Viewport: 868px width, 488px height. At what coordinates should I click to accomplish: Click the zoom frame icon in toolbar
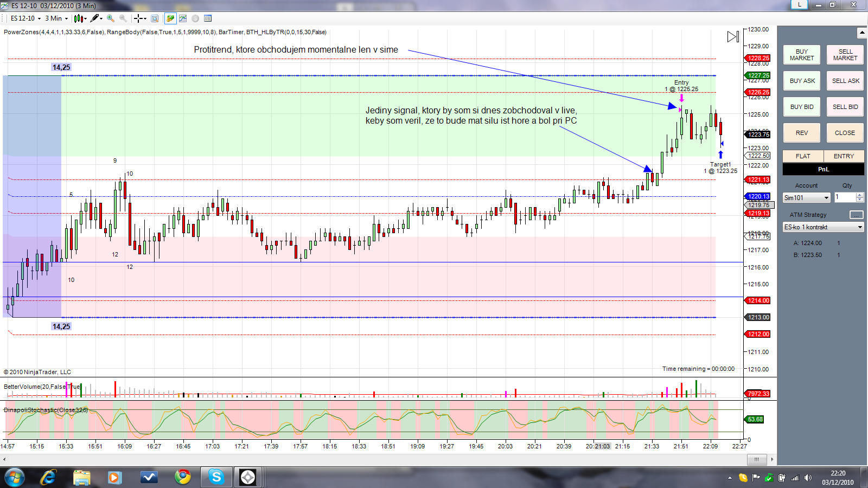[x=155, y=18]
